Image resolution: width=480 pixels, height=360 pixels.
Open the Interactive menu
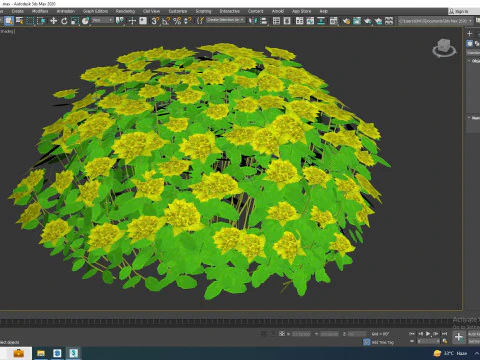point(230,11)
